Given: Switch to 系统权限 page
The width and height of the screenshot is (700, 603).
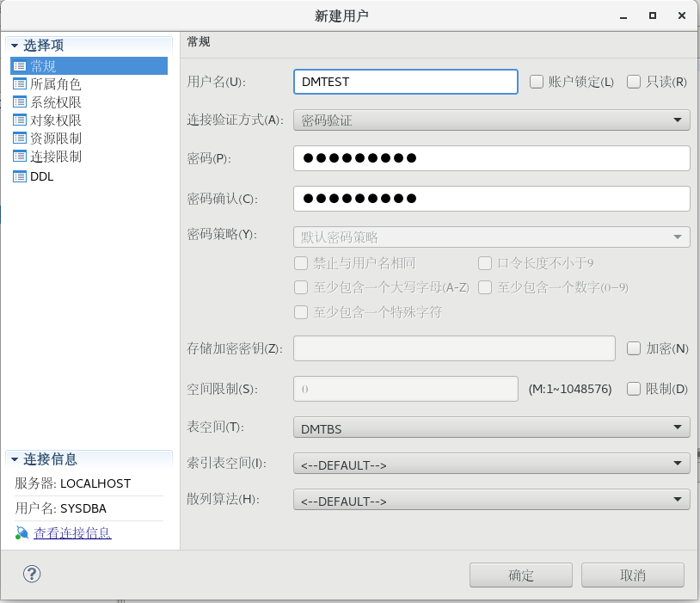Looking at the screenshot, I should [x=55, y=102].
